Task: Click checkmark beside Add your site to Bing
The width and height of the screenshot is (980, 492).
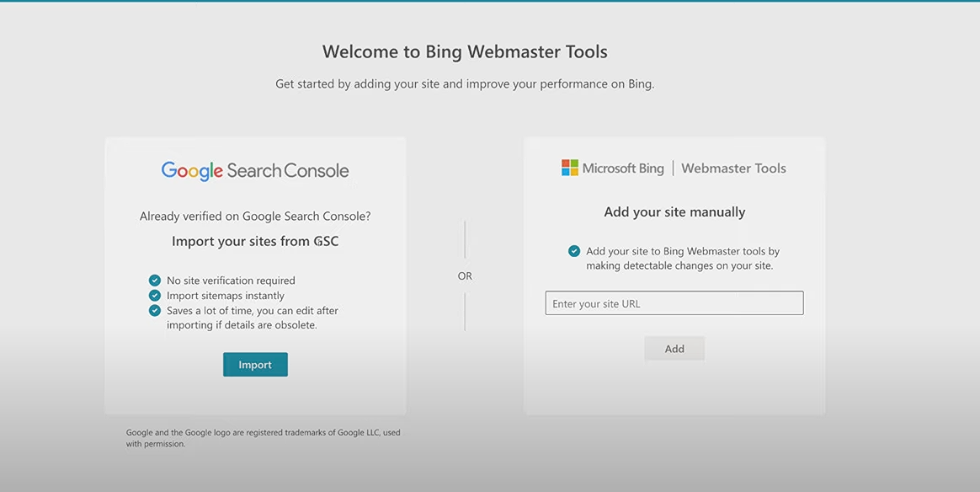Action: [574, 251]
